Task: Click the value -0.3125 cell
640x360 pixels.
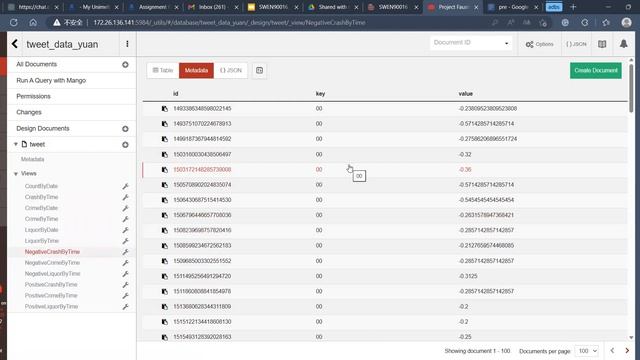Action: click(468, 276)
